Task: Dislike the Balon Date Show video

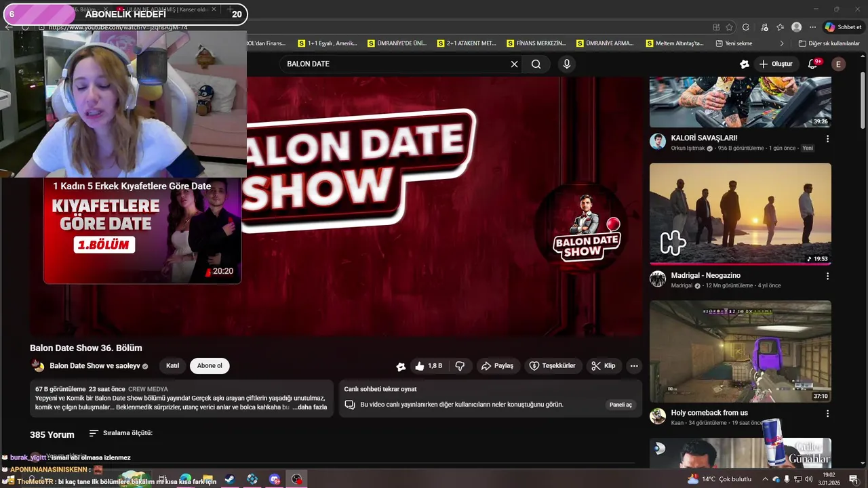Action: click(460, 366)
